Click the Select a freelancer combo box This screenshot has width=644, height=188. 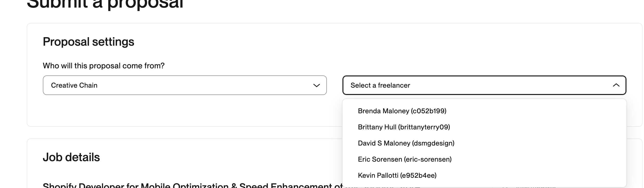[x=484, y=85]
